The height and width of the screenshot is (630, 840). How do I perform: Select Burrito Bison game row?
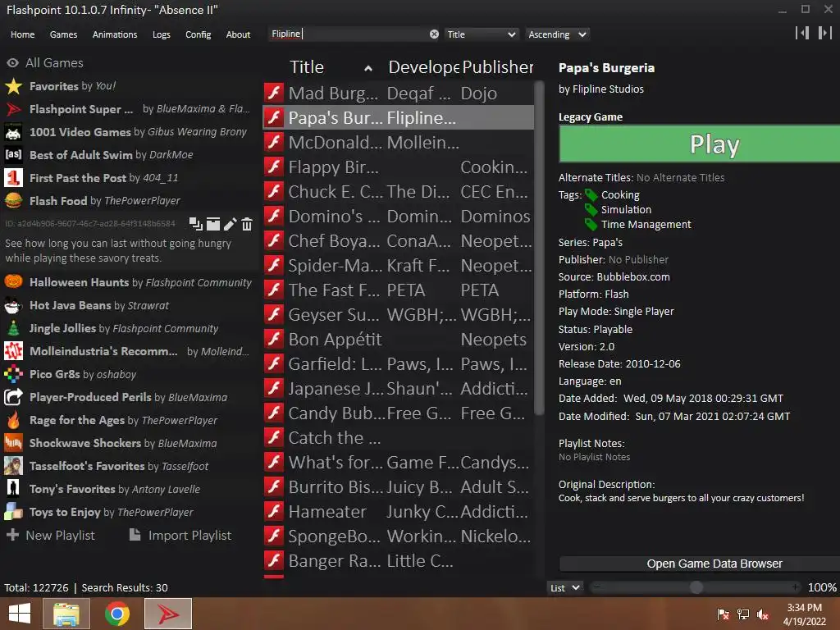[x=398, y=487]
